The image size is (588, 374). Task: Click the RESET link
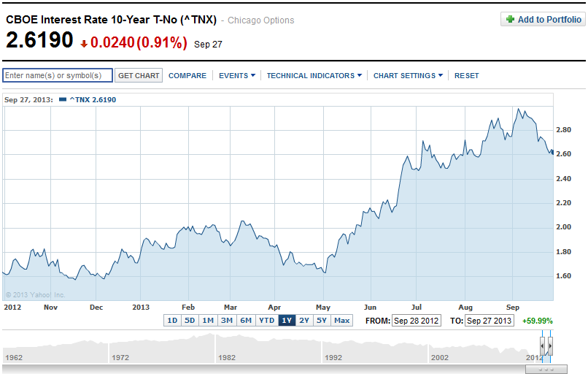click(466, 76)
